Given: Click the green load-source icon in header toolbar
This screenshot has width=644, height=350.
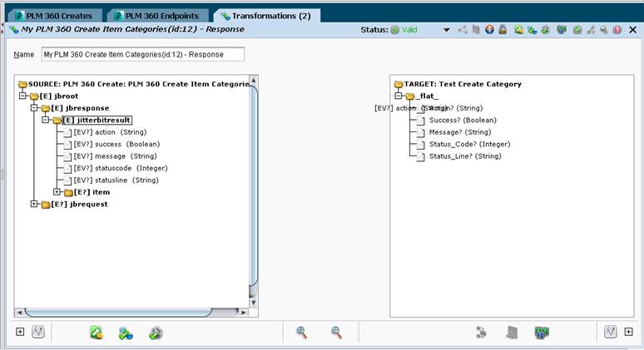Looking at the screenshot, I should [518, 30].
